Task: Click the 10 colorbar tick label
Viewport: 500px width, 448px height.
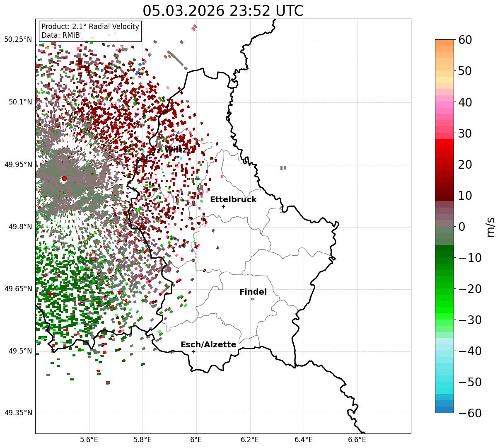Action: point(465,195)
